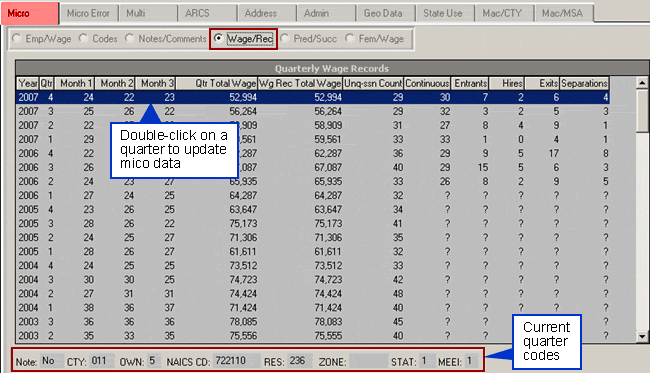Select the row with wage 73,512
The width and height of the screenshot is (650, 373).
tap(313, 266)
